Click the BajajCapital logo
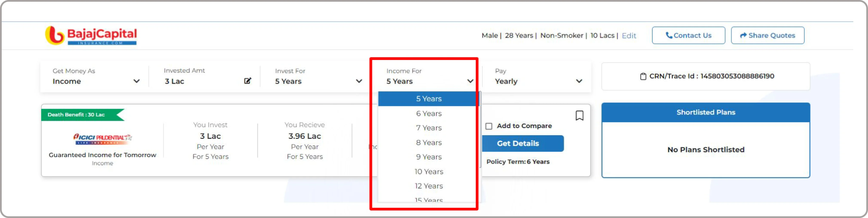The width and height of the screenshot is (868, 218). pyautogui.click(x=91, y=35)
